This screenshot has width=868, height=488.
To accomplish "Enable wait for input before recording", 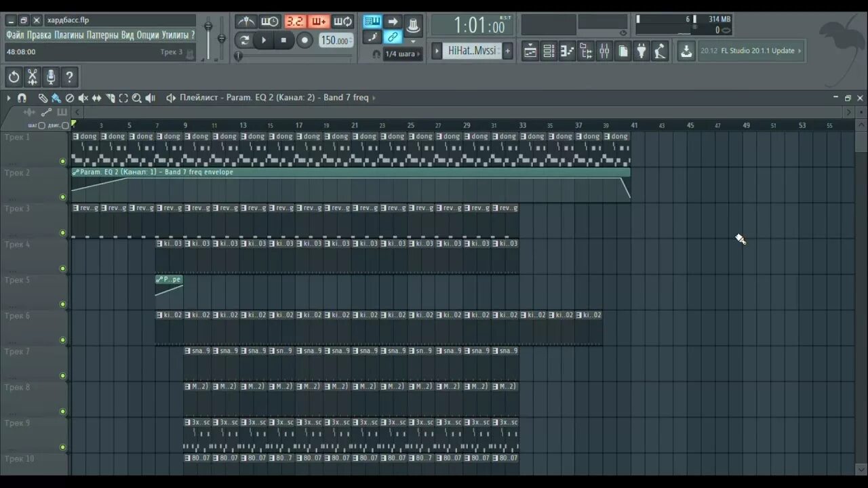I will [270, 22].
